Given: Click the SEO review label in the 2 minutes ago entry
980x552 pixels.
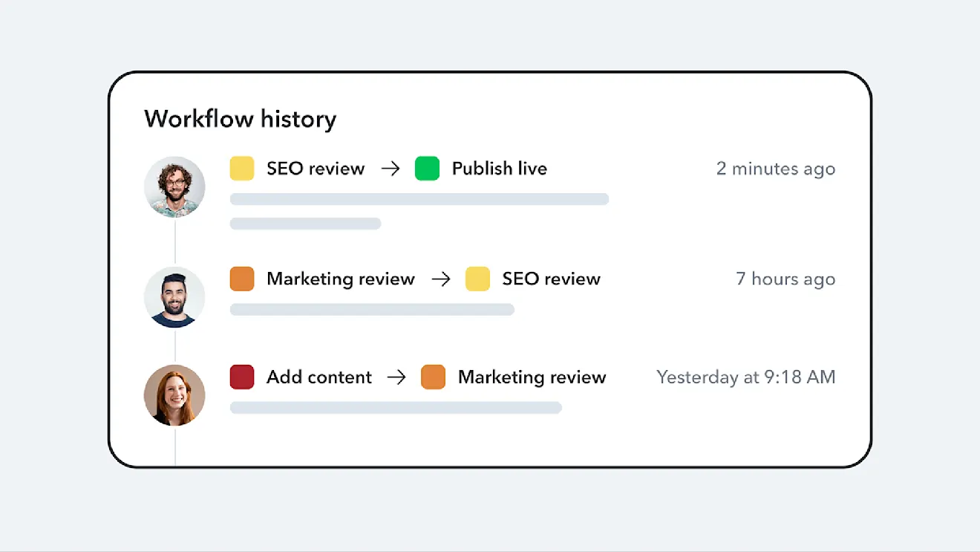Looking at the screenshot, I should tap(316, 169).
